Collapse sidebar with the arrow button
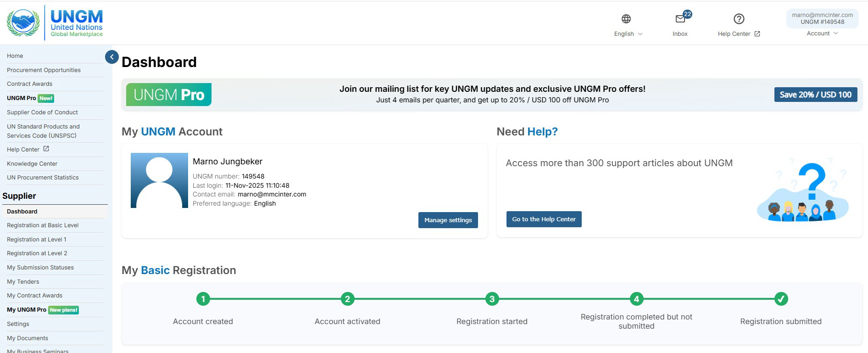This screenshot has height=353, width=868. pyautogui.click(x=111, y=57)
